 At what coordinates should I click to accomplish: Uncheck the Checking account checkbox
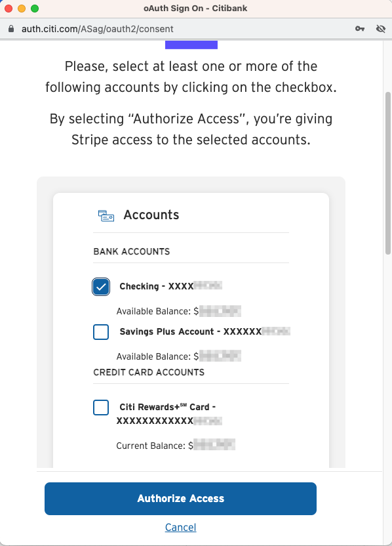click(101, 287)
